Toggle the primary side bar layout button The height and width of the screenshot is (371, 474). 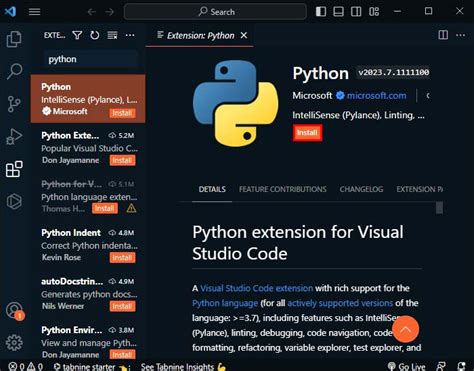[321, 12]
